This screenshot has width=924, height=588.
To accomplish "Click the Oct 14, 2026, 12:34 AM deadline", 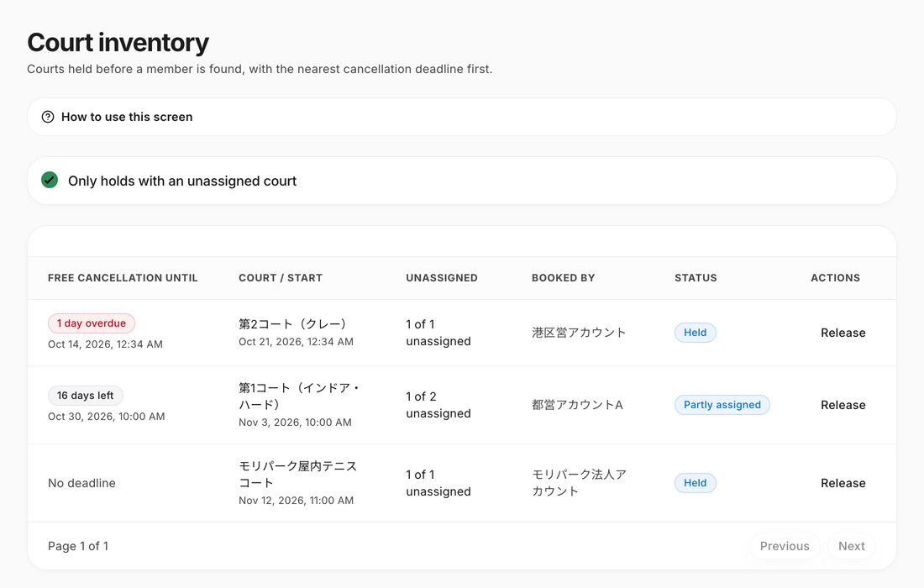I will (x=105, y=344).
